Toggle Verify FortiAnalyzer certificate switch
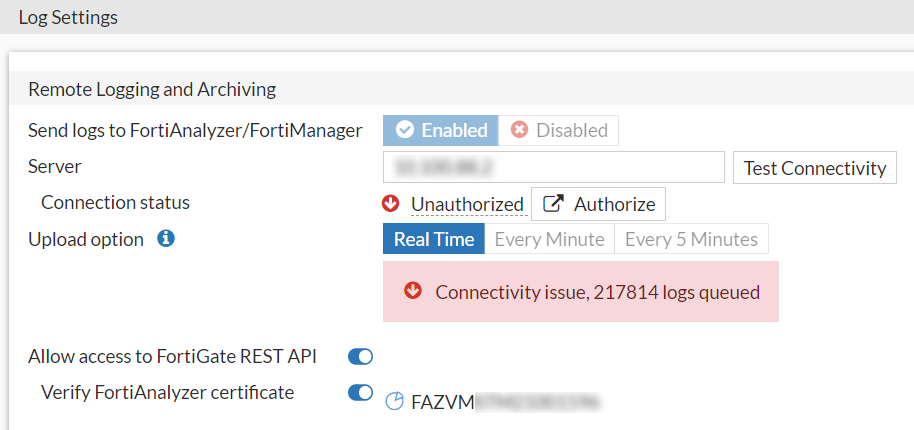This screenshot has width=914, height=430. [x=360, y=393]
